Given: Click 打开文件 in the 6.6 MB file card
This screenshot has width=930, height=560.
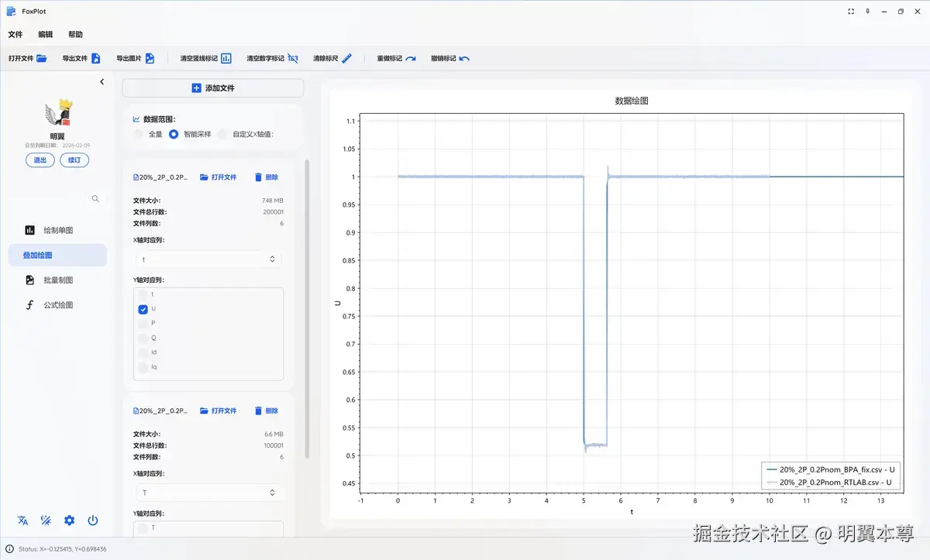Looking at the screenshot, I should click(x=219, y=411).
